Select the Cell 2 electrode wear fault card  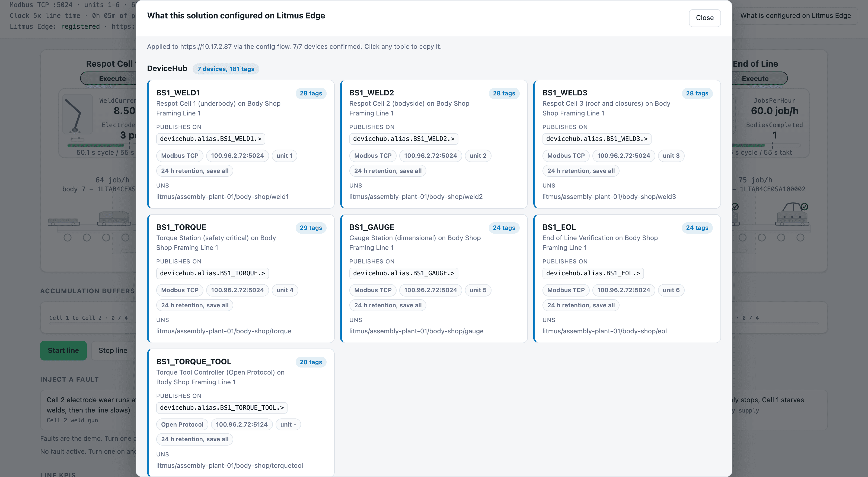88,410
